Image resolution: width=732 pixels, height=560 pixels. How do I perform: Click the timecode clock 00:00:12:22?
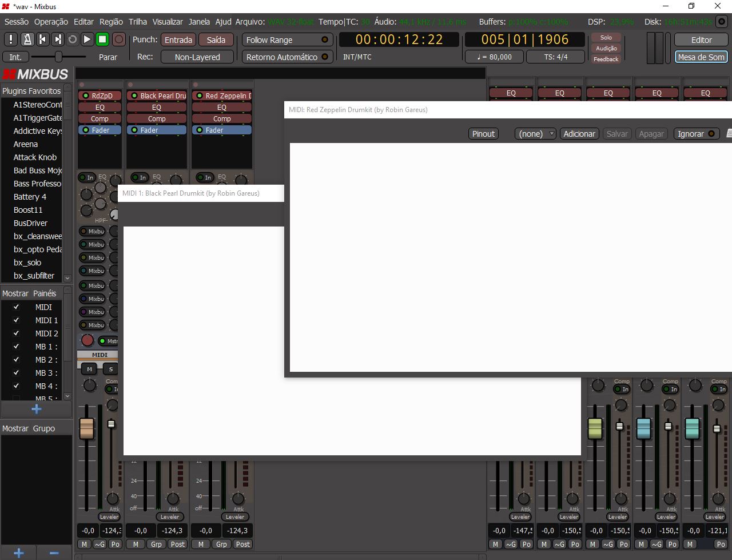[x=399, y=39]
